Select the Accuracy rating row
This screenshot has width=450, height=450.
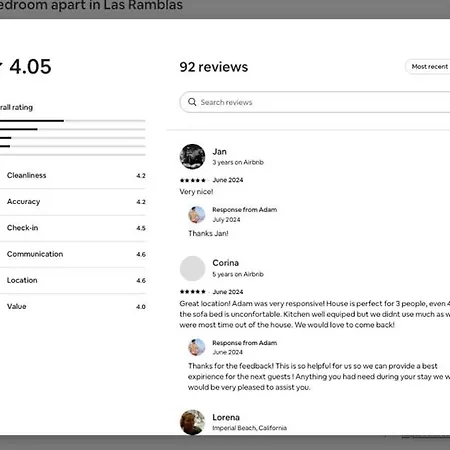[x=73, y=202]
